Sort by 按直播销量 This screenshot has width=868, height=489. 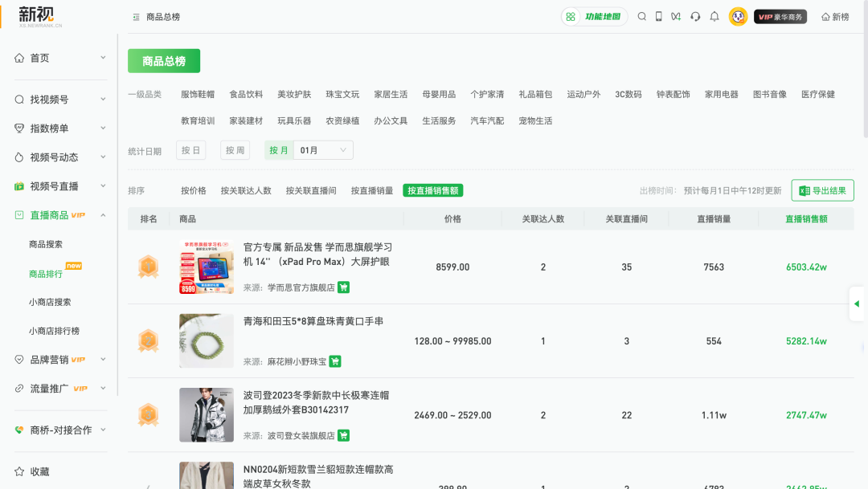coord(371,191)
